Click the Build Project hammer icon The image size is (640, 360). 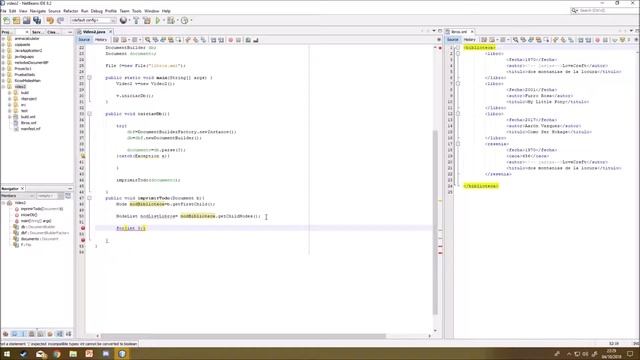coord(136,20)
